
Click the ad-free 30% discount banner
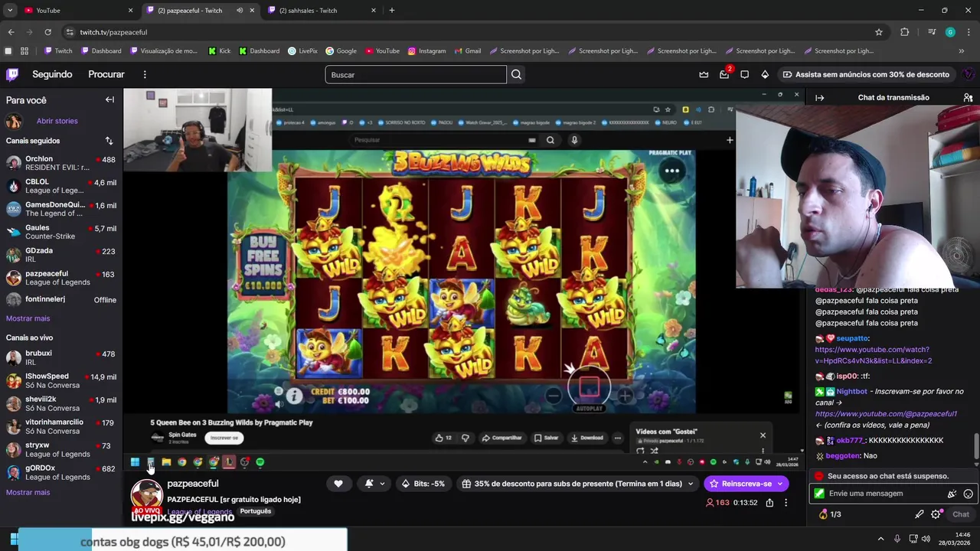click(x=866, y=74)
